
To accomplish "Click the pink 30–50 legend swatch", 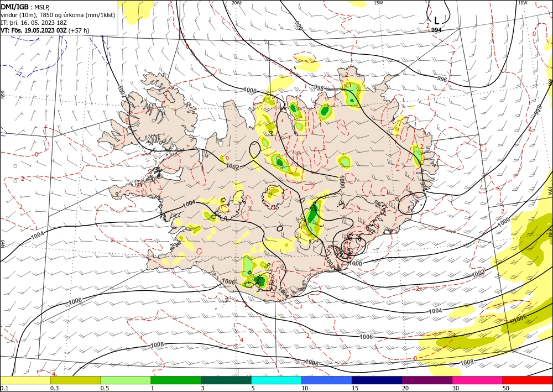I will 478,380.
